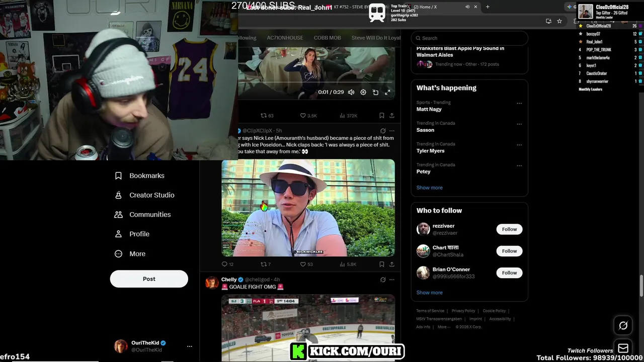Open the floating Messages envelope button
The image size is (644, 362).
coord(623,348)
